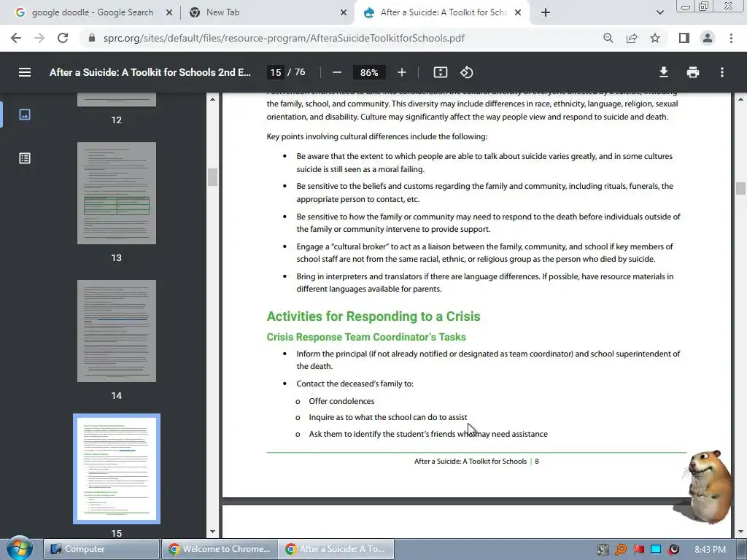The image size is (747, 560).
Task: Click document scrollbar down arrow
Action: pos(740,532)
